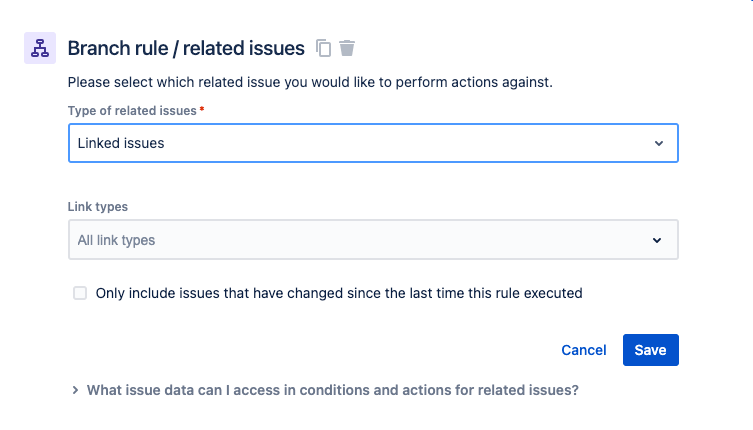Click the 'Type of related issues' field label

coord(132,111)
